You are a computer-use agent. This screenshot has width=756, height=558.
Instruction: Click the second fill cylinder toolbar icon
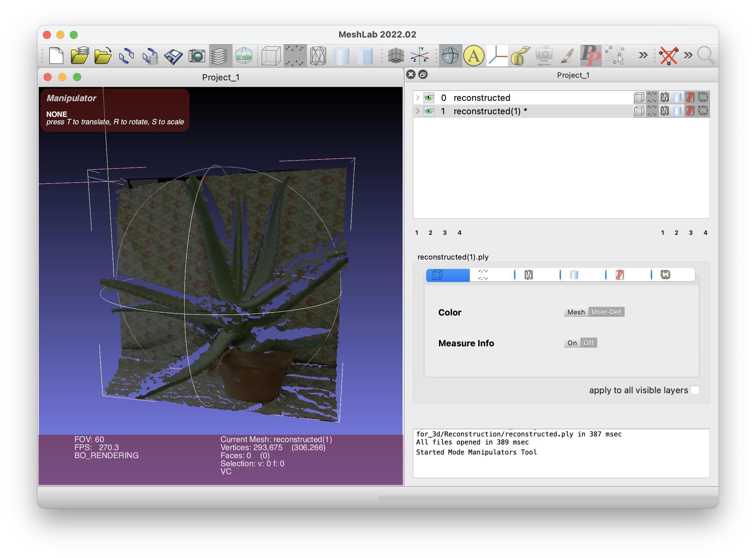[365, 56]
